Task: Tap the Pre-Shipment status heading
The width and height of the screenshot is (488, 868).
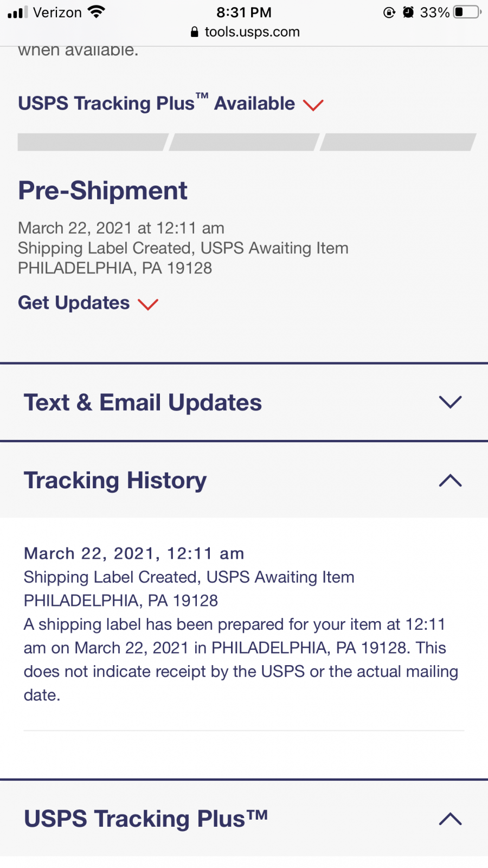Action: coord(103,191)
